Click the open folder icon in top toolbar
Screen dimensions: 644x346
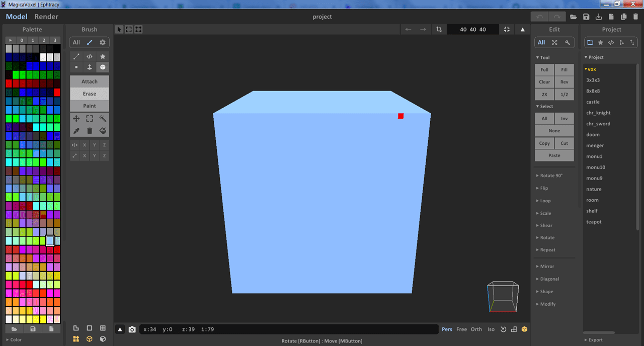point(574,17)
